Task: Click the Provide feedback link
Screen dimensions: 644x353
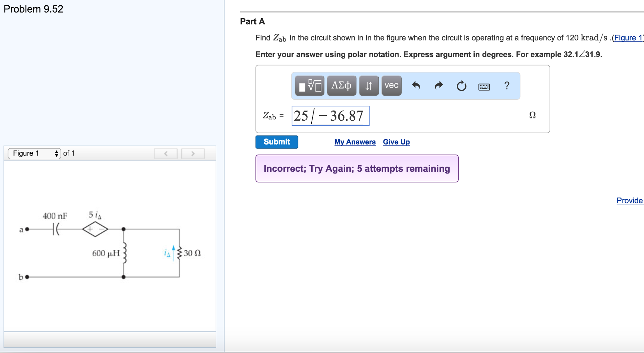Action: (630, 201)
